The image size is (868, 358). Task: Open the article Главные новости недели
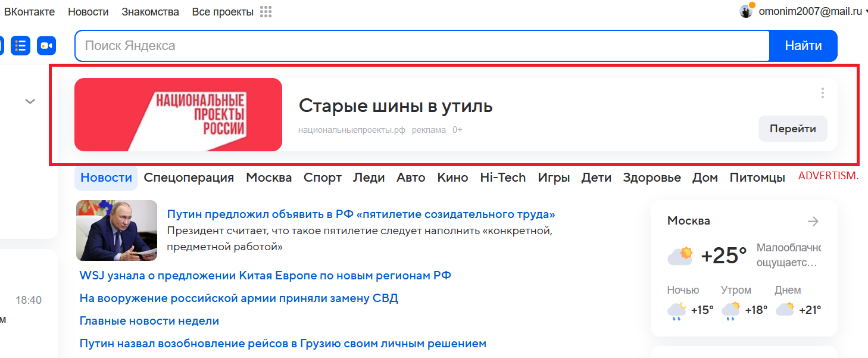pos(149,320)
